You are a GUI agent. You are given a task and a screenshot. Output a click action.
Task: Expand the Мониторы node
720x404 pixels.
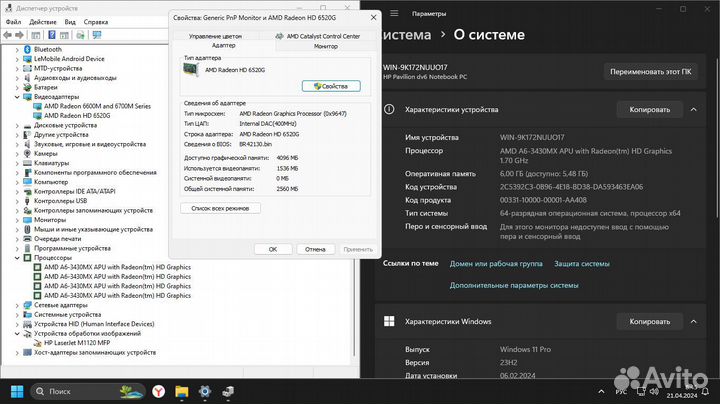pyautogui.click(x=17, y=220)
